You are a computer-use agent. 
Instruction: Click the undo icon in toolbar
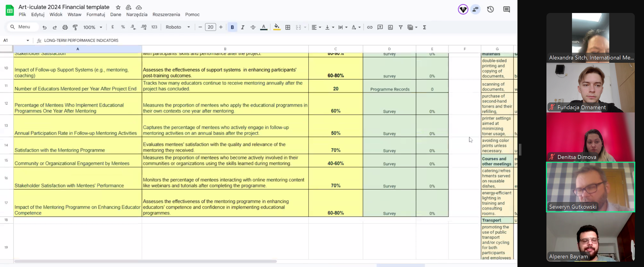point(44,27)
